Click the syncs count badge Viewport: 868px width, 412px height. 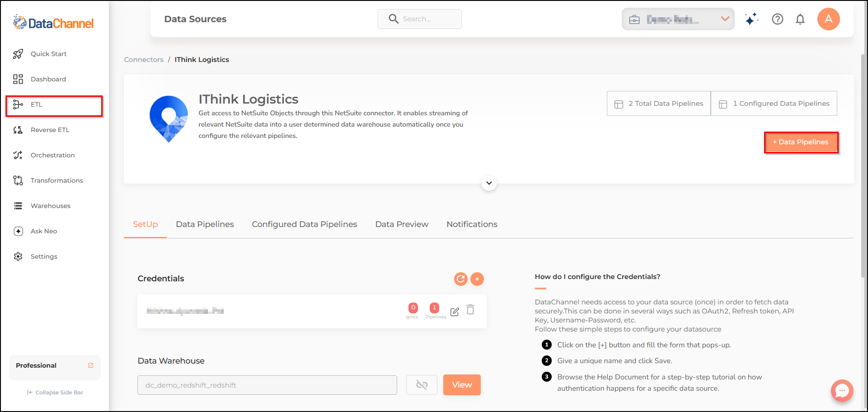tap(413, 308)
